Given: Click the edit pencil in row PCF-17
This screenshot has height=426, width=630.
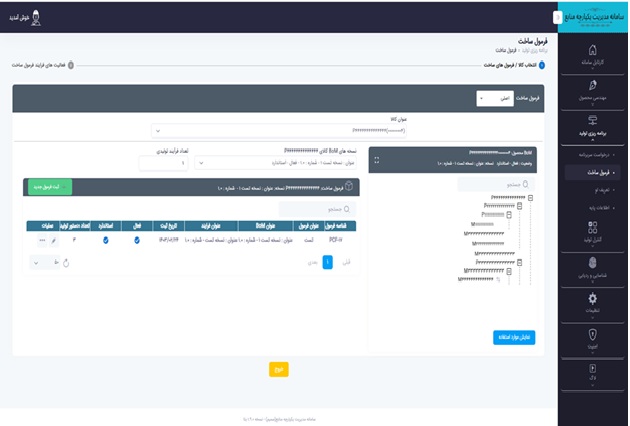Looking at the screenshot, I should click(53, 240).
